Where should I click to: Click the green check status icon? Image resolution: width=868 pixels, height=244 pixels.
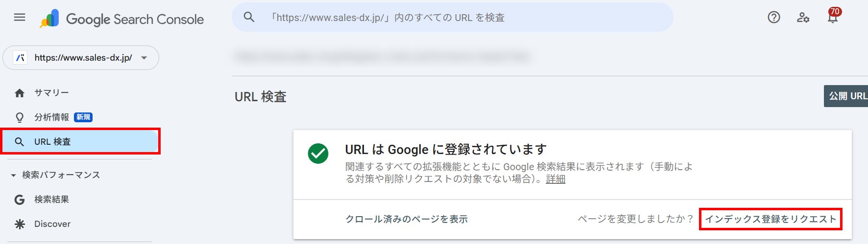click(318, 154)
